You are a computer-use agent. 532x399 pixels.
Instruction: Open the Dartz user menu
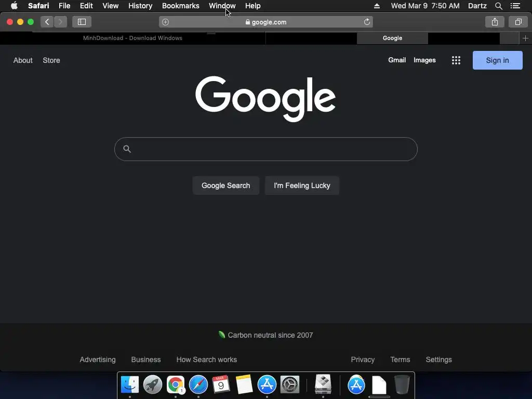click(477, 6)
